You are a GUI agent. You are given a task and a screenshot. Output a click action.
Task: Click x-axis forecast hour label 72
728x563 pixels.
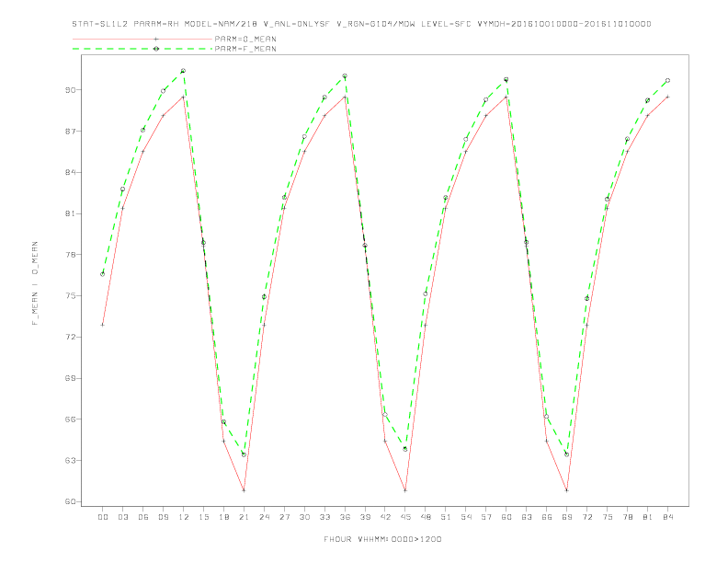click(586, 517)
